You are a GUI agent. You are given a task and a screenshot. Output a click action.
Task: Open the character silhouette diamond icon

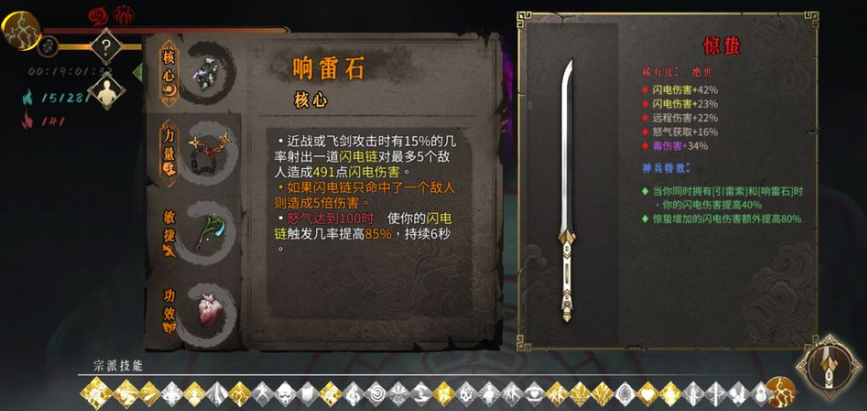106,91
